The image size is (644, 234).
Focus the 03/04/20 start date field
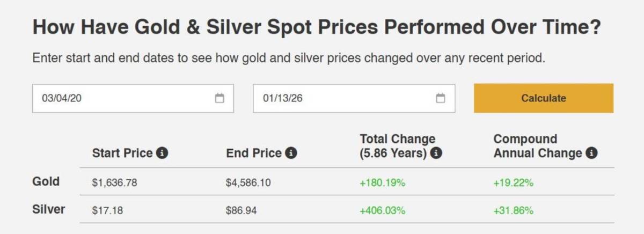(123, 98)
